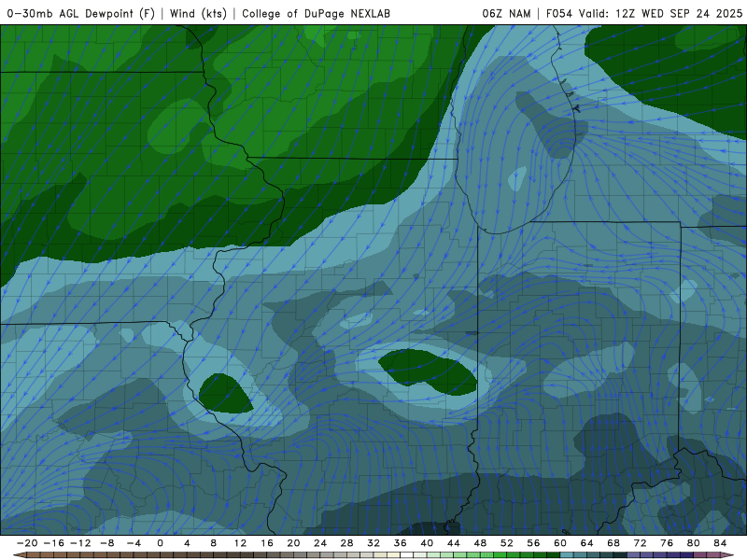The image size is (747, 560).
Task: Click the 16 value on the color scale
Action: pyautogui.click(x=267, y=543)
